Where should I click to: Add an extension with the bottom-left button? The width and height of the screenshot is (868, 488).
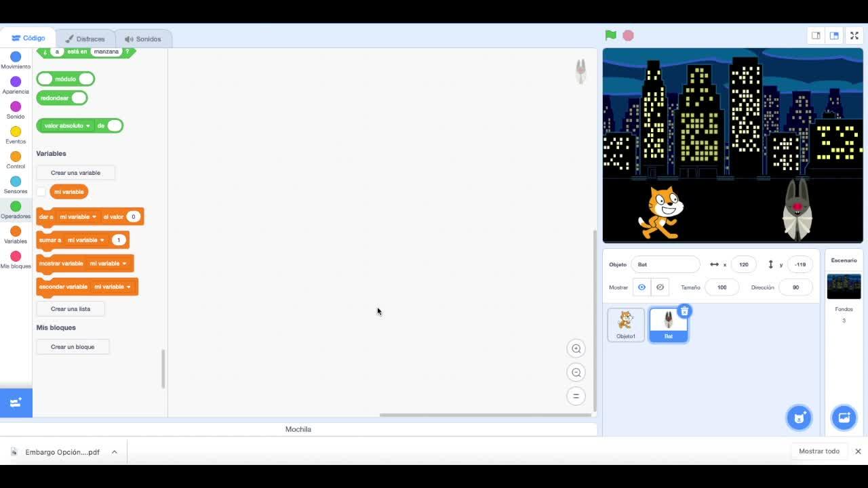point(16,403)
